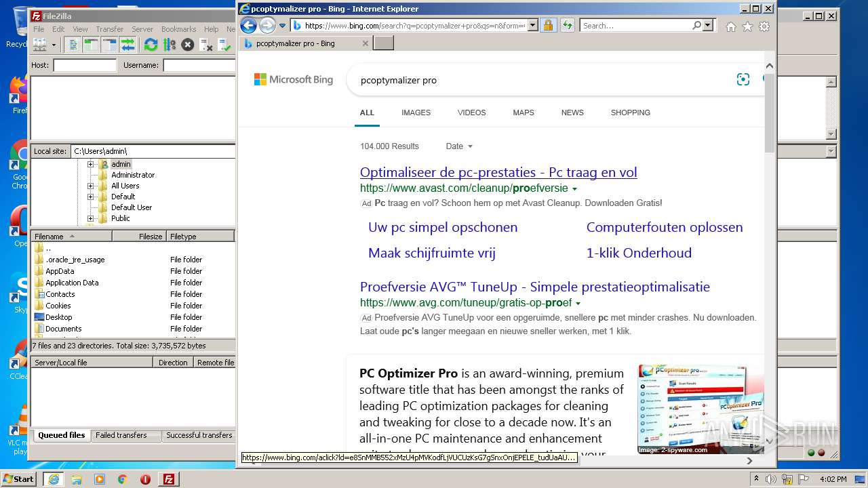Open IE Tools gear icon
The width and height of the screenshot is (868, 488).
[764, 26]
